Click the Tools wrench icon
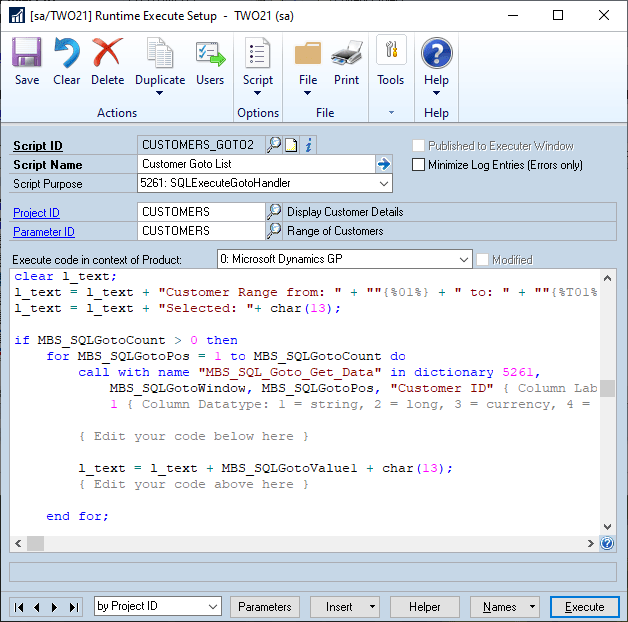 pos(391,50)
